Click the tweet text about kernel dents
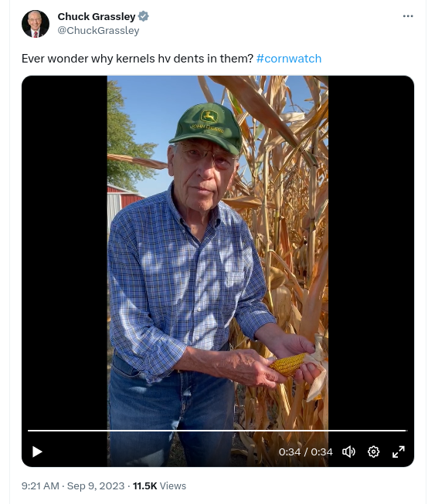This screenshot has width=428, height=504. (x=138, y=59)
